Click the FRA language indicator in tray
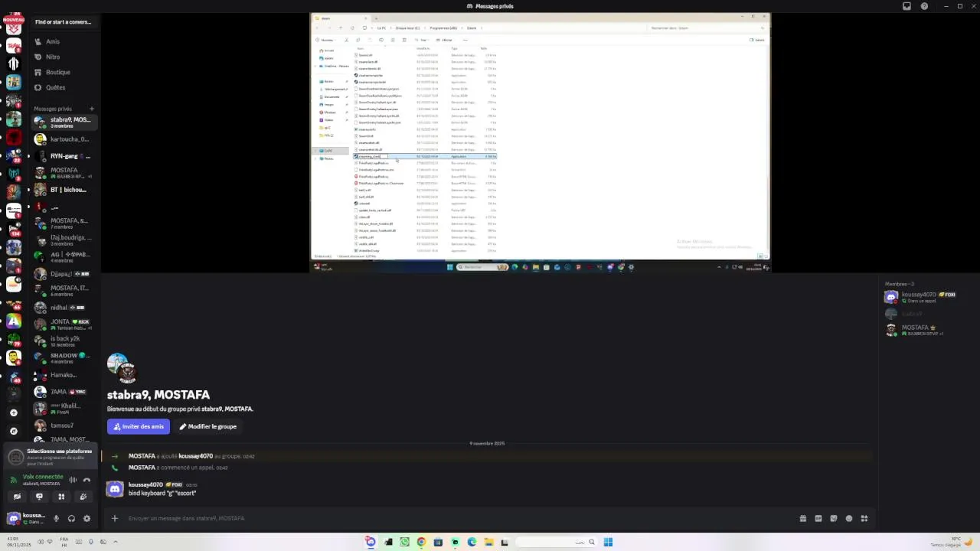980x551 pixels. coord(64,542)
